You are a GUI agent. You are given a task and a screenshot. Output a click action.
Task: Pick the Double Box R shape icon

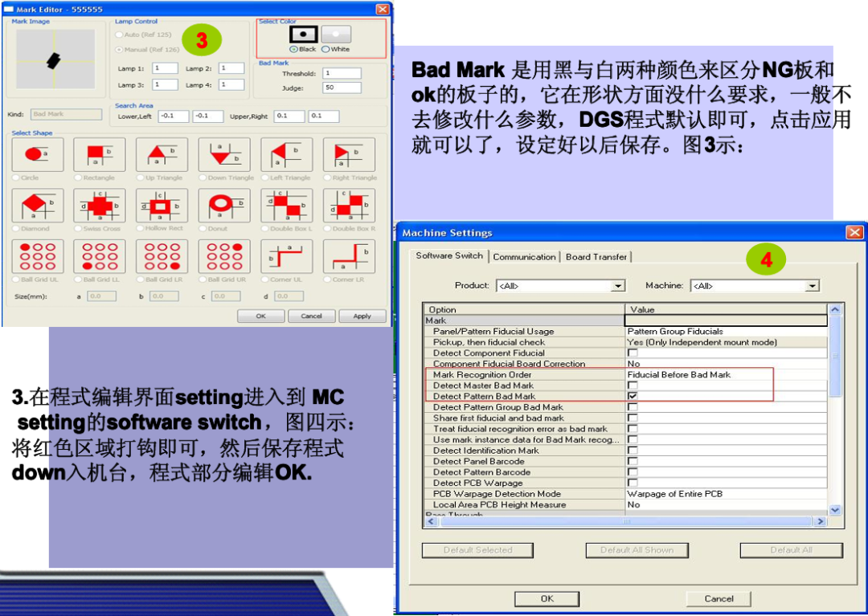pyautogui.click(x=349, y=206)
